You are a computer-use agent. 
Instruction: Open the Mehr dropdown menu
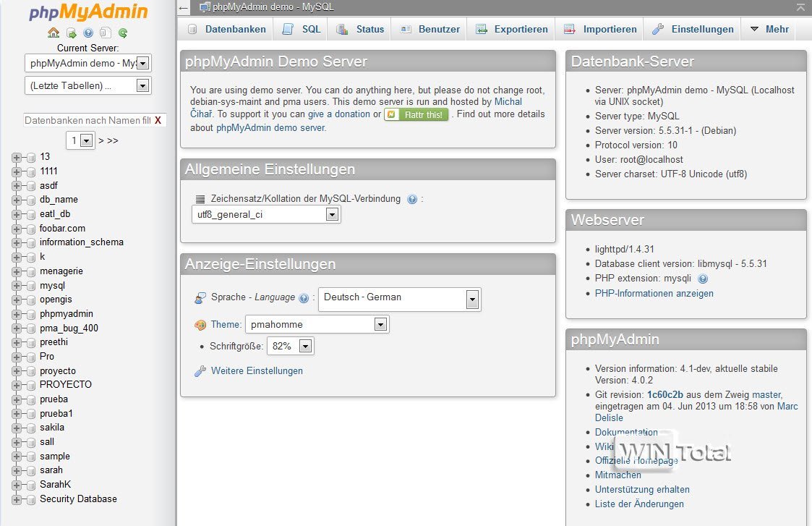click(x=769, y=30)
